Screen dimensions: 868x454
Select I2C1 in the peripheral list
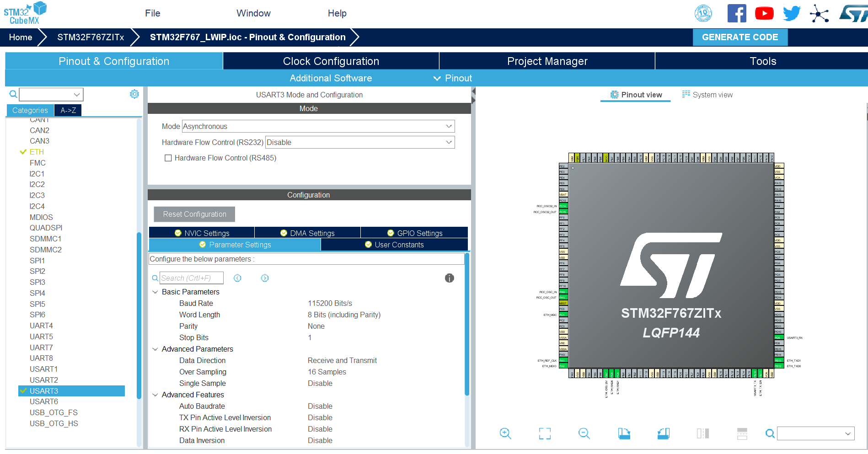[x=37, y=174]
